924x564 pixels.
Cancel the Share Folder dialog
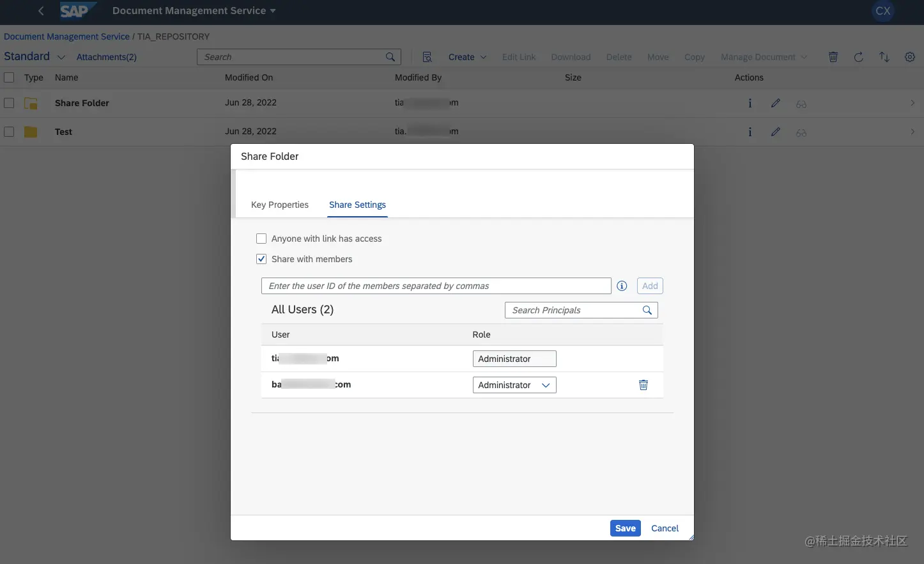[665, 528]
